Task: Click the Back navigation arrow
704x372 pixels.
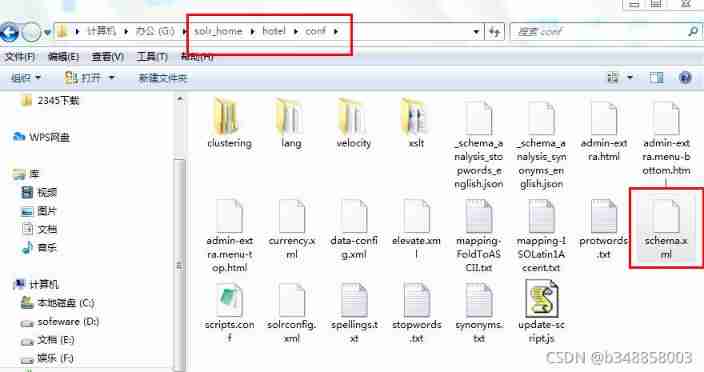Action: [9, 32]
